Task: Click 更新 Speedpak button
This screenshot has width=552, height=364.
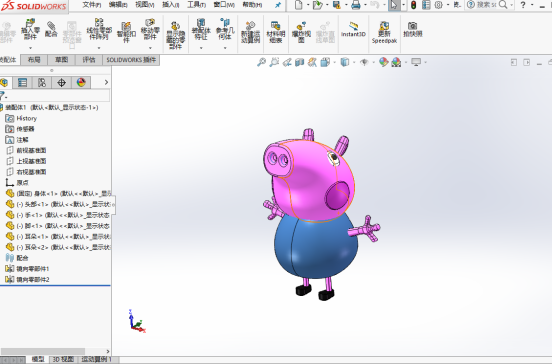Action: [x=384, y=32]
